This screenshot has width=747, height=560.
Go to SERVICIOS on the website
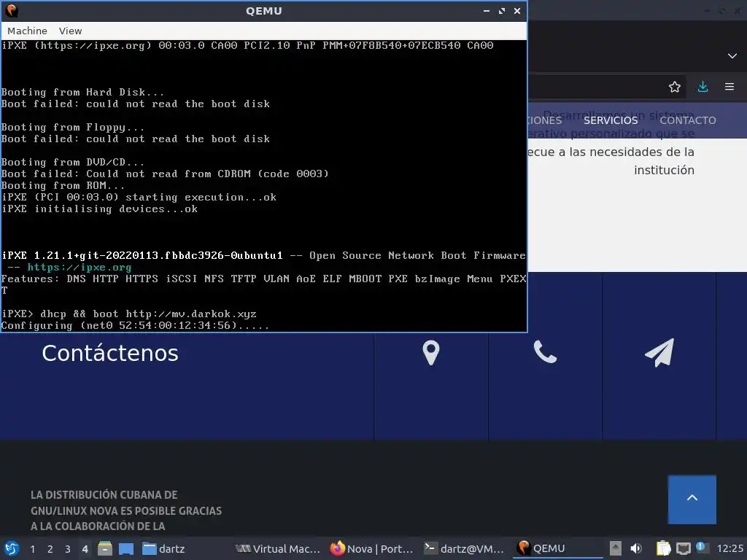[611, 120]
